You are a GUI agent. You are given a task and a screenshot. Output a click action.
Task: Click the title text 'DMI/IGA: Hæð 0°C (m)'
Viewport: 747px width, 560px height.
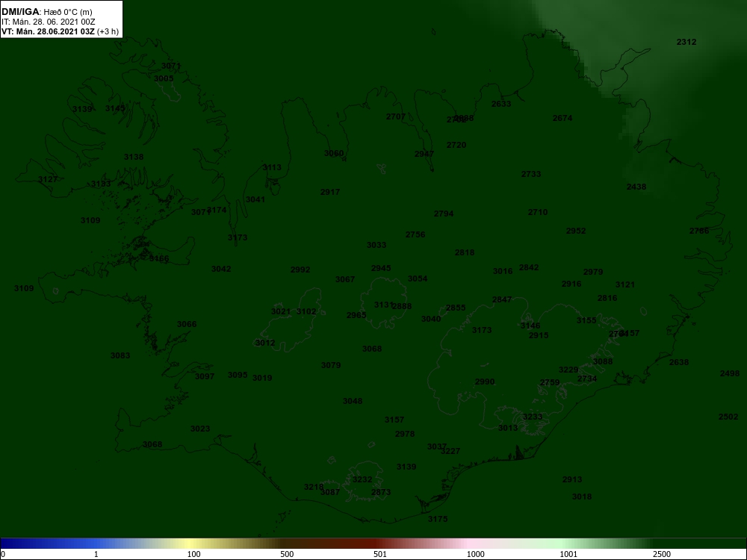46,12
